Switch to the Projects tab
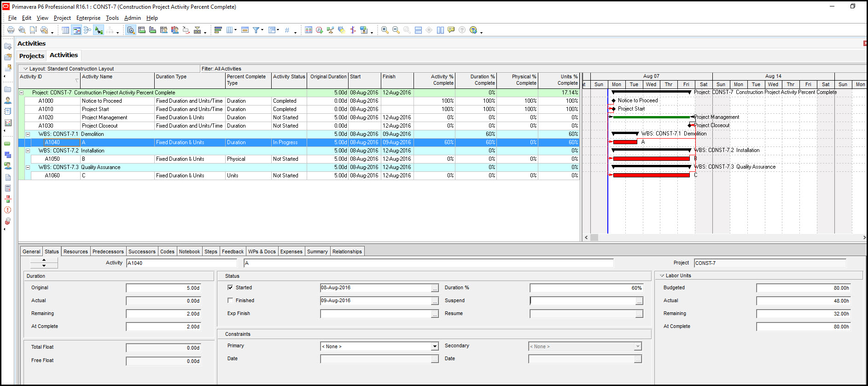Screen dimensions: 868x386 point(32,56)
